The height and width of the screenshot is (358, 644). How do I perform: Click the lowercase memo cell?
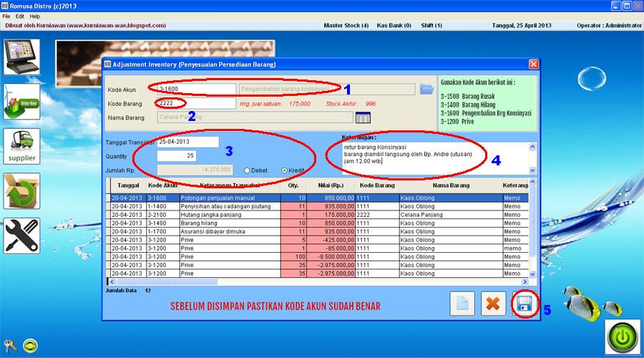tap(515, 248)
